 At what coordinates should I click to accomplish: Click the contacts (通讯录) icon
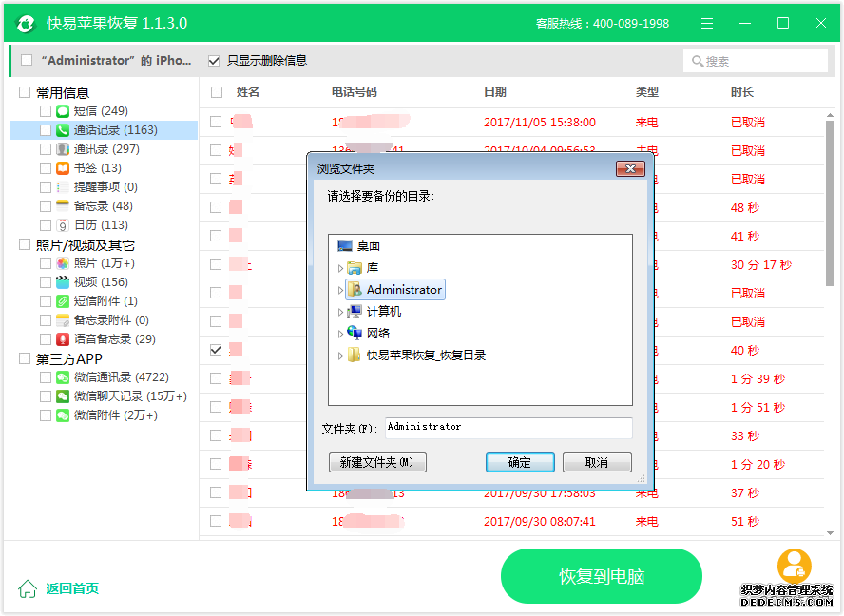click(63, 149)
